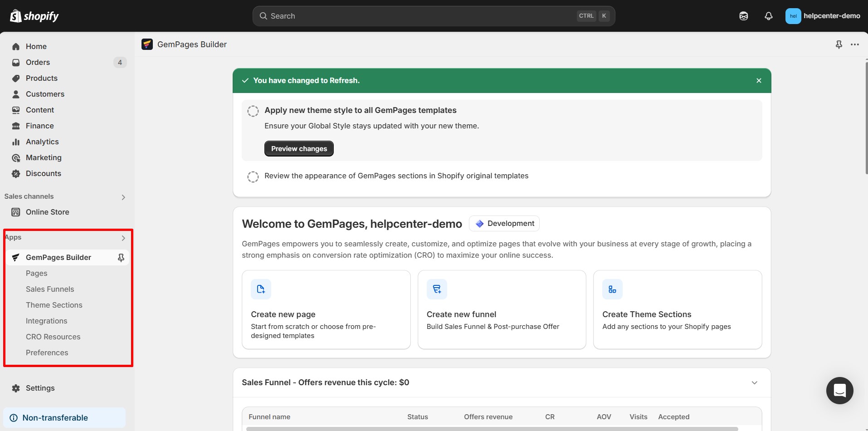This screenshot has width=868, height=431.
Task: Click the Shopify logo
Action: tap(34, 16)
